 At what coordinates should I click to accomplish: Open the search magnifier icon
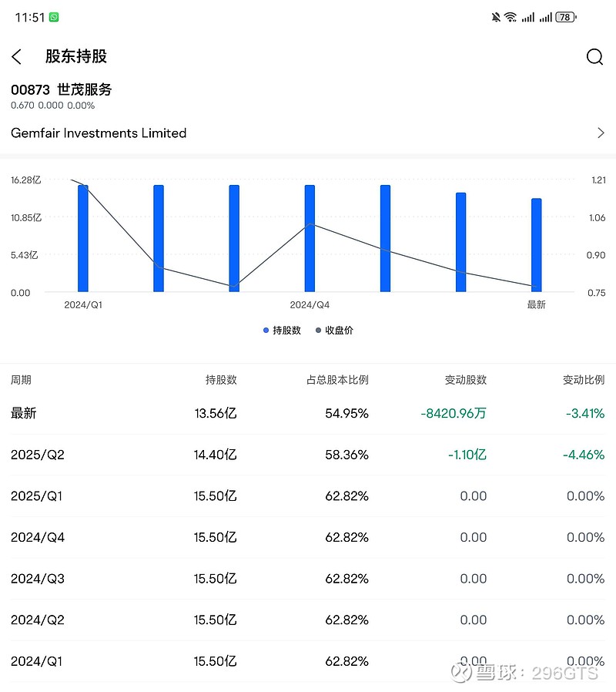point(594,56)
